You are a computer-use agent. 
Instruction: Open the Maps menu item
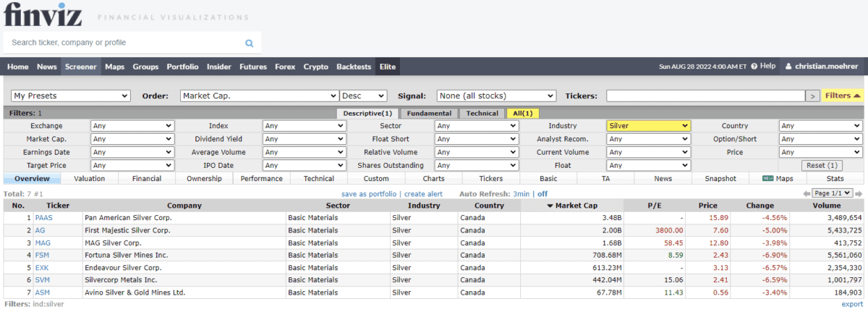click(114, 67)
